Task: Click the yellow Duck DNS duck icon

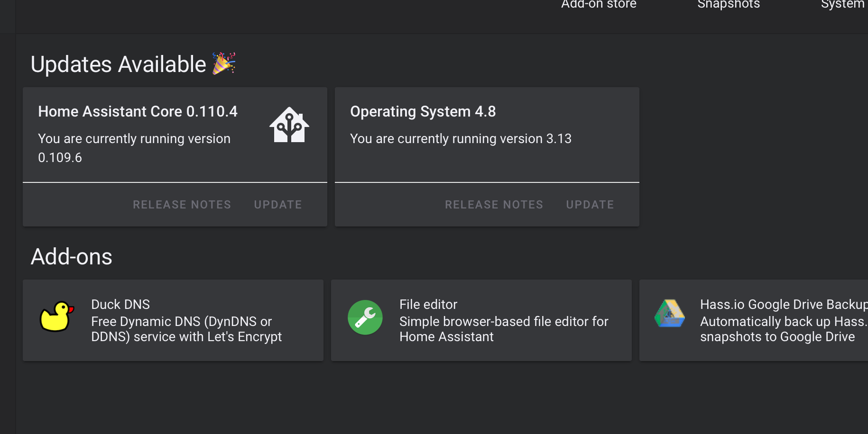Action: [x=57, y=317]
